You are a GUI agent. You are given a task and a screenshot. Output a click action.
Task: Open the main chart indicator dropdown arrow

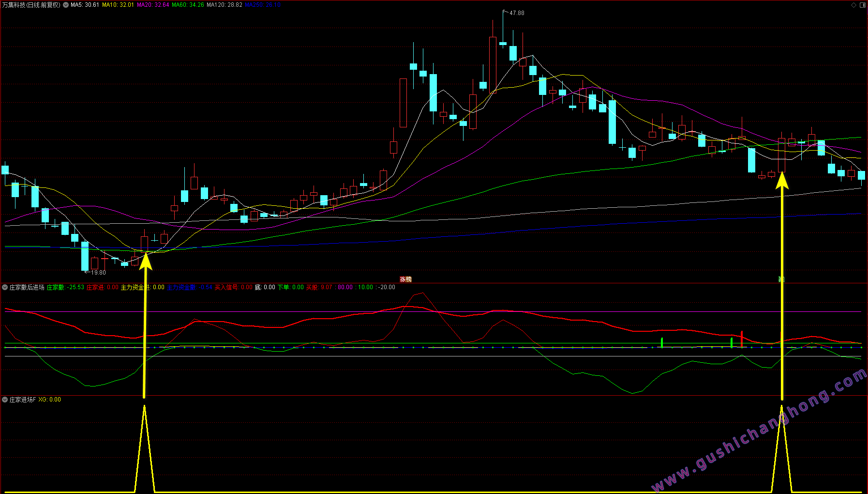[x=66, y=5]
